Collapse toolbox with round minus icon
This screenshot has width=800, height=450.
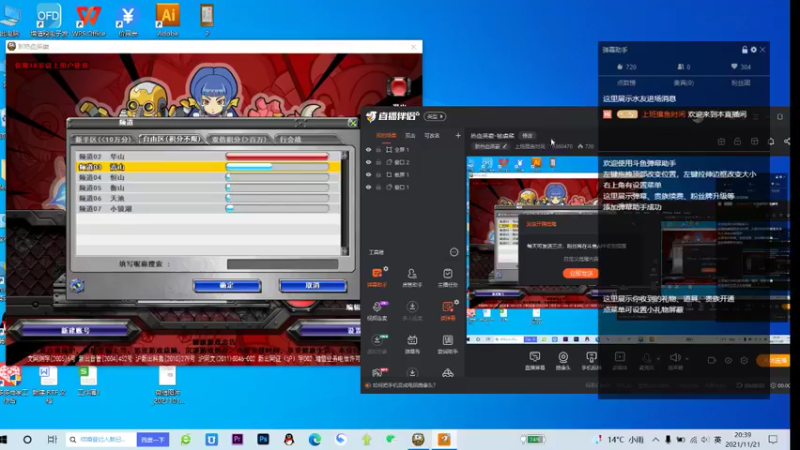tap(454, 252)
